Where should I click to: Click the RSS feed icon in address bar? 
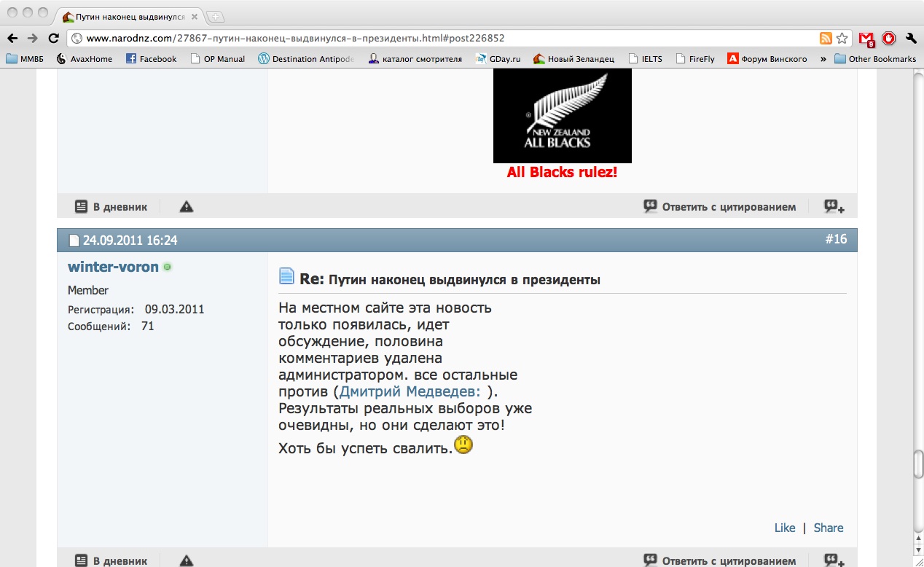(x=826, y=38)
